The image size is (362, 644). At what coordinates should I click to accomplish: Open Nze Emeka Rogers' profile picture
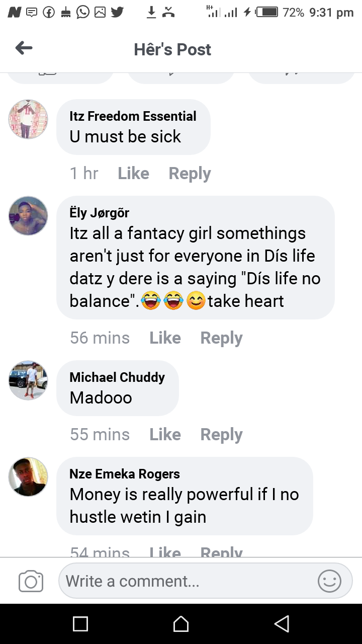(x=28, y=477)
